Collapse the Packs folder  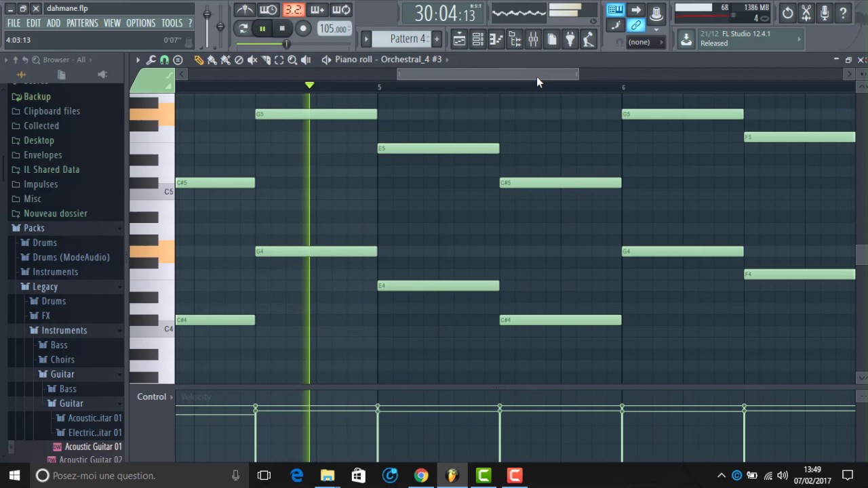coord(34,228)
